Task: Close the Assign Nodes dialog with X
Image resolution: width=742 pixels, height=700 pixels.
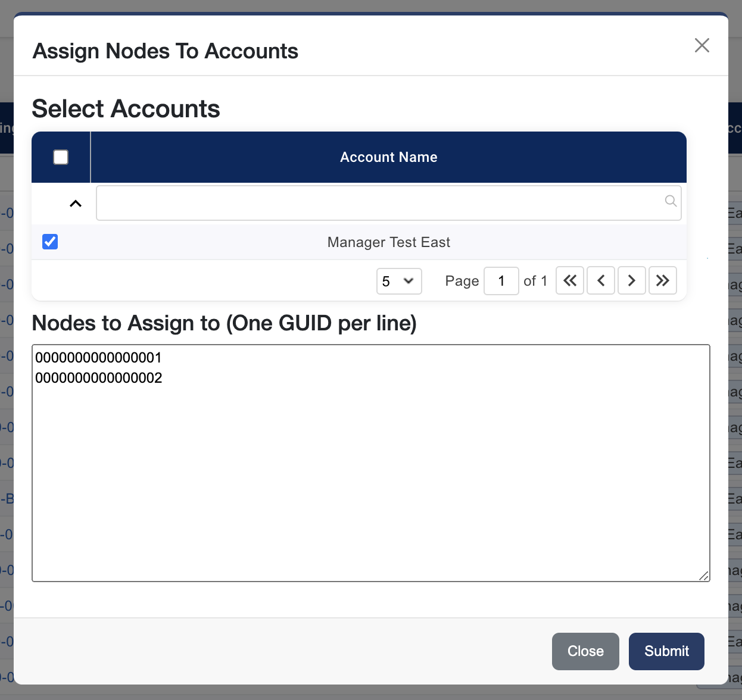Action: pyautogui.click(x=702, y=45)
